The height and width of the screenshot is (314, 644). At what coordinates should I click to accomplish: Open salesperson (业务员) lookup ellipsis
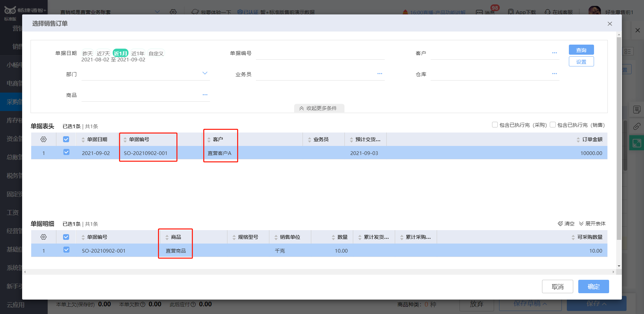[x=380, y=74]
